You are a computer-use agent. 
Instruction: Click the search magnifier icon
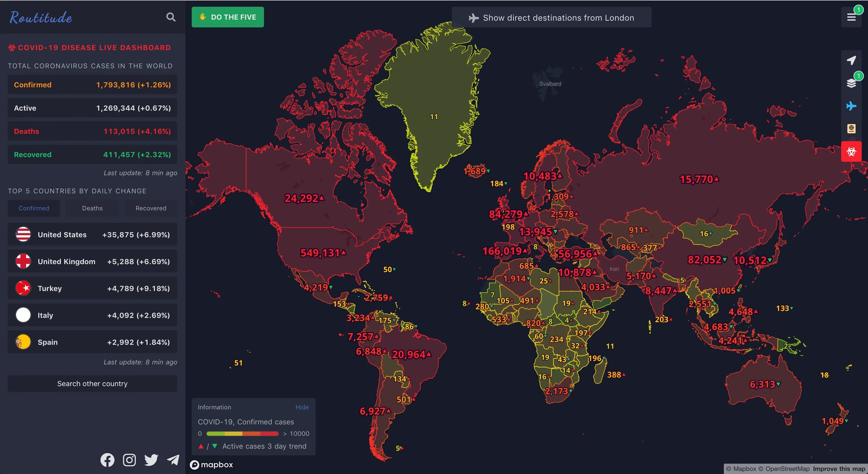coord(171,17)
